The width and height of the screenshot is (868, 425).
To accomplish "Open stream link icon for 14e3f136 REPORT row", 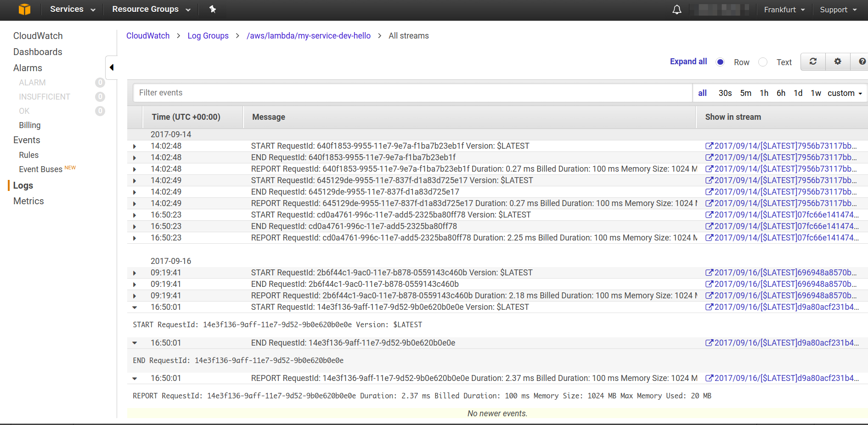I will 709,378.
